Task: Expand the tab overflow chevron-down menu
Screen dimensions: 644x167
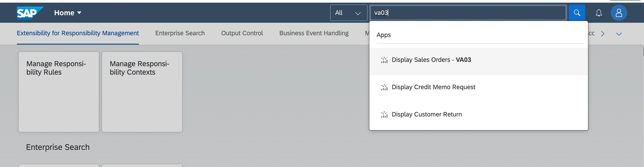Action: (x=619, y=34)
